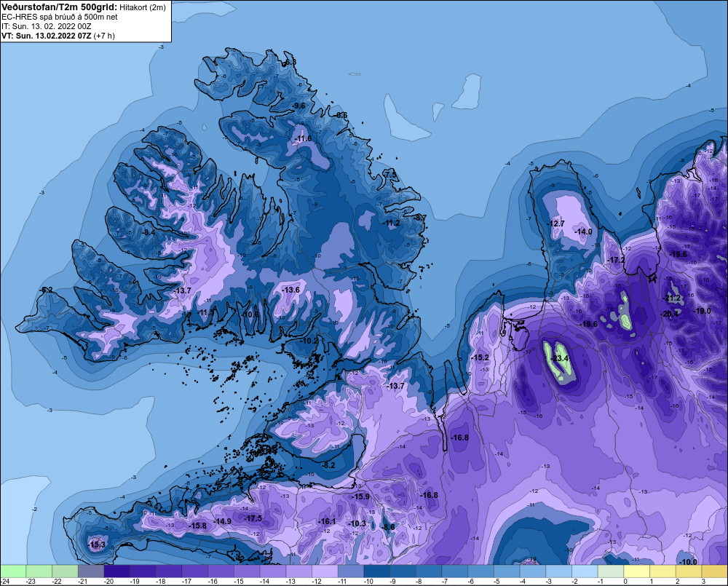Click the -10.2 temperature label
This screenshot has height=586, width=728.
309,341
